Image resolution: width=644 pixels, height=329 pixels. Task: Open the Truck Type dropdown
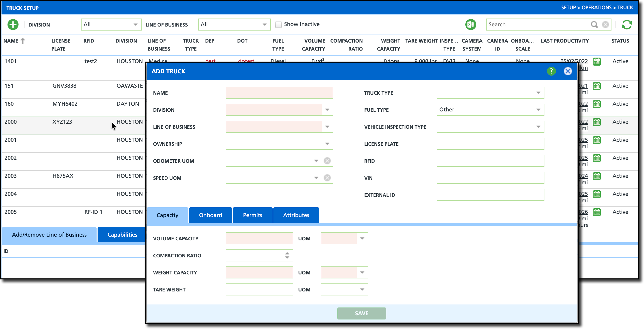click(538, 93)
